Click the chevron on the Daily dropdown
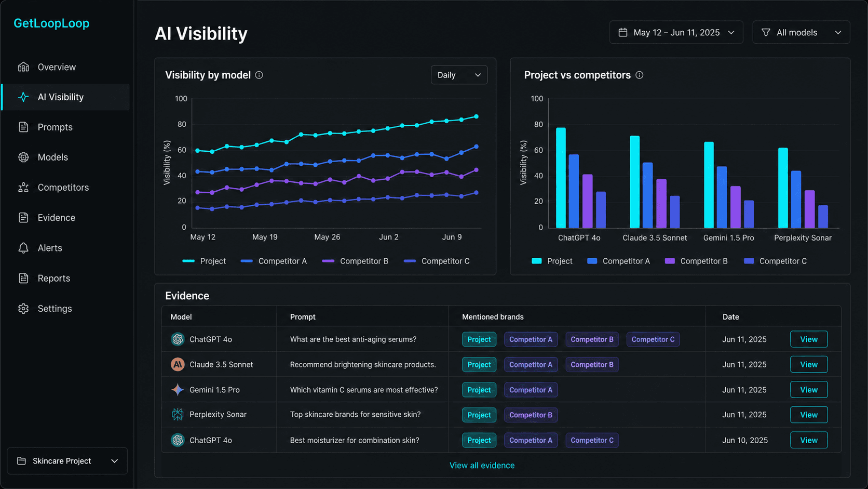The image size is (868, 489). coord(478,75)
